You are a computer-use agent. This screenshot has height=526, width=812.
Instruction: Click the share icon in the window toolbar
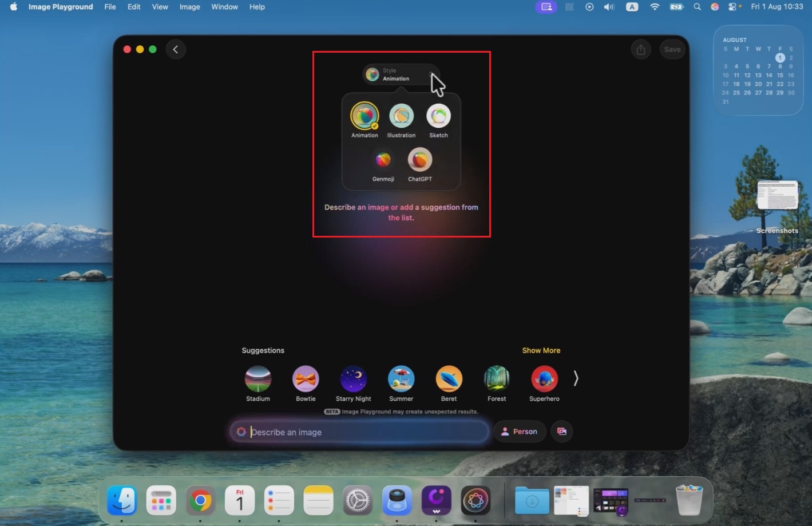641,50
